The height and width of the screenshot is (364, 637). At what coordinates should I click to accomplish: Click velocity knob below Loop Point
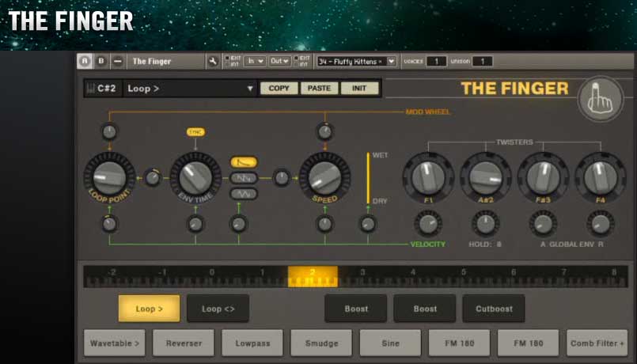(x=109, y=224)
